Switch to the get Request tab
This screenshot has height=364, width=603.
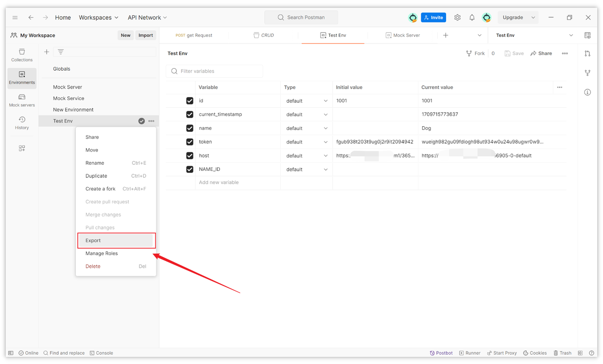pyautogui.click(x=194, y=35)
